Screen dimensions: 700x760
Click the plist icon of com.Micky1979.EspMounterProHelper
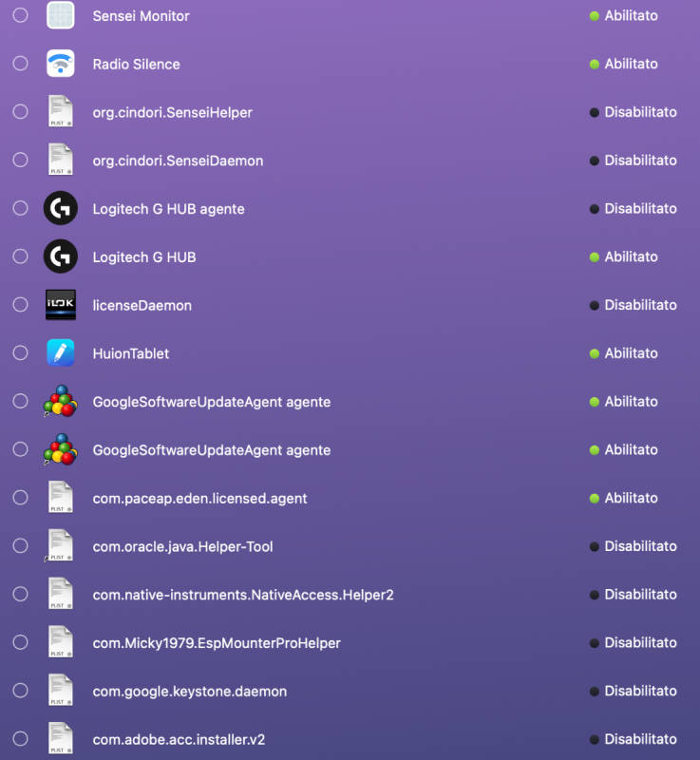point(61,642)
